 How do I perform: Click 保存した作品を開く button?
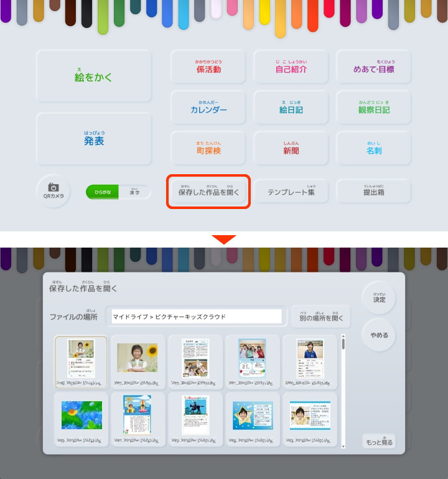point(208,192)
